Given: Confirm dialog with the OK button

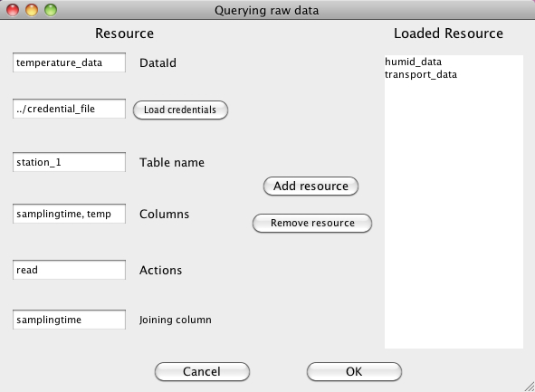Looking at the screenshot, I should click(x=354, y=371).
